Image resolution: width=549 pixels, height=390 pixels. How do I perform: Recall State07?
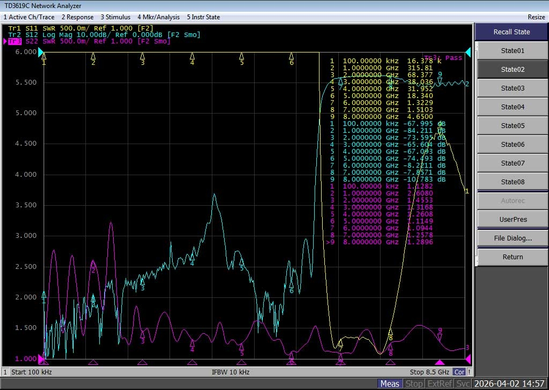[x=512, y=163]
